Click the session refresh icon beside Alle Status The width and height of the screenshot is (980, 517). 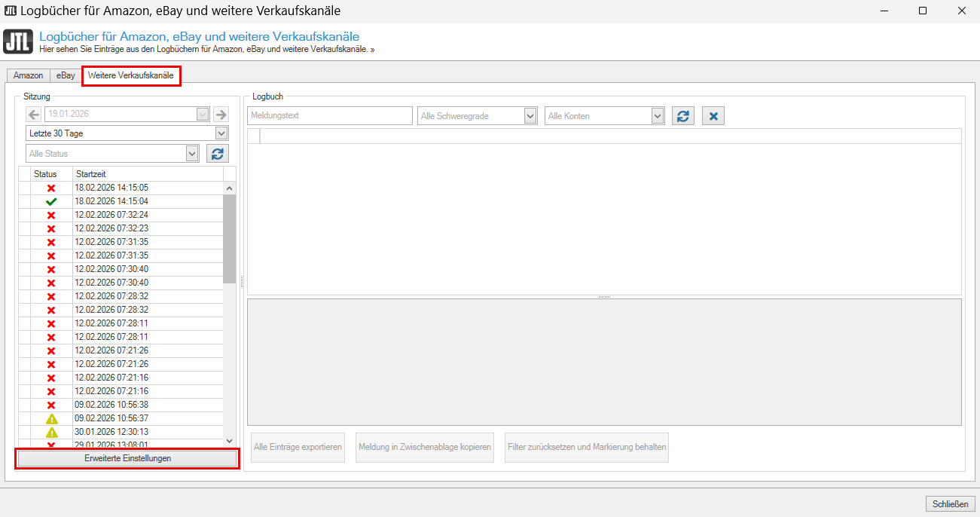click(x=218, y=154)
